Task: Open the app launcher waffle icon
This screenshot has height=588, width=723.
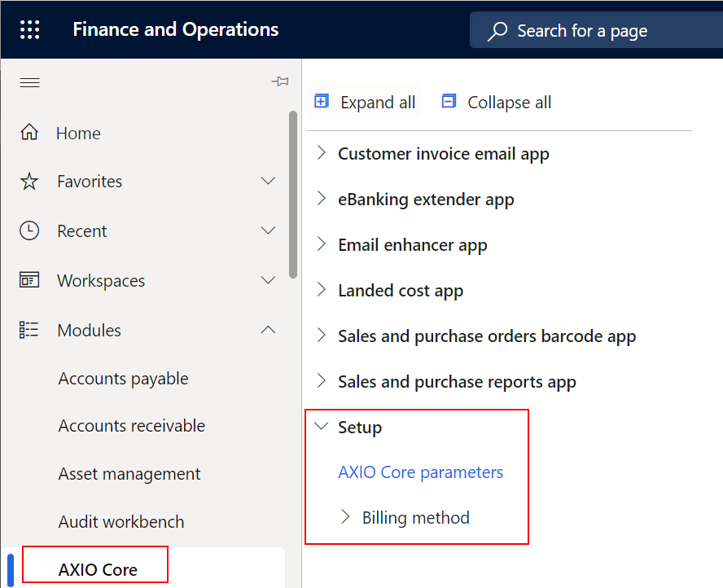Action: (x=30, y=29)
